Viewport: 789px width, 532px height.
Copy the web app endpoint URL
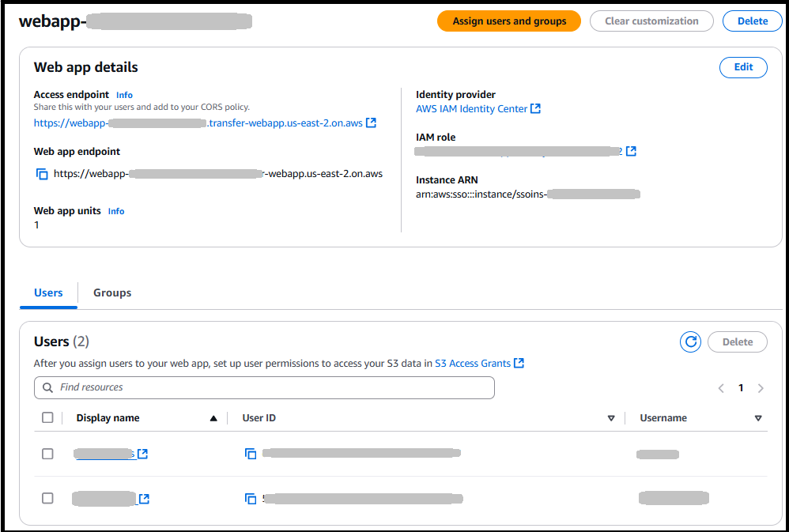pyautogui.click(x=42, y=174)
